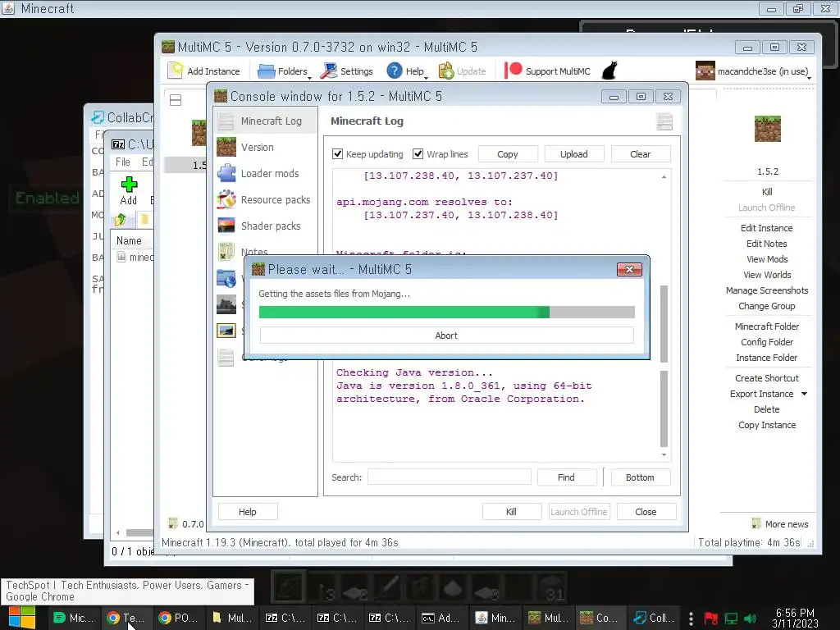Select the Version page in the sidebar
Image resolution: width=840 pixels, height=630 pixels.
coord(267,148)
